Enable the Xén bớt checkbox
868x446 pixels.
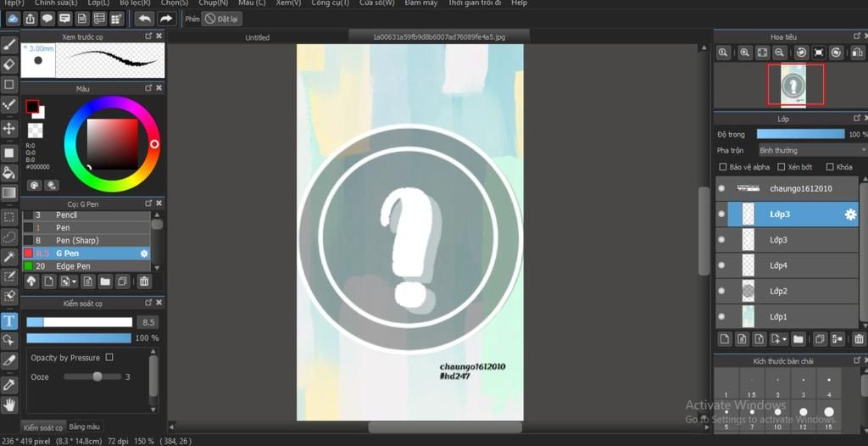(x=782, y=167)
